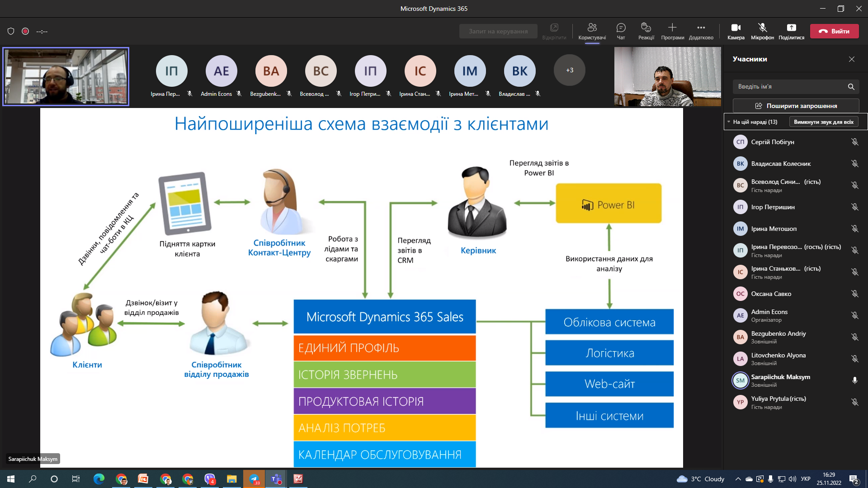Open the Chat panel icon

click(x=621, y=28)
